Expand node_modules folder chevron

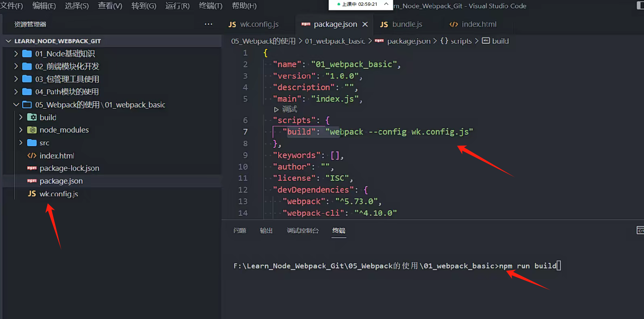click(21, 130)
